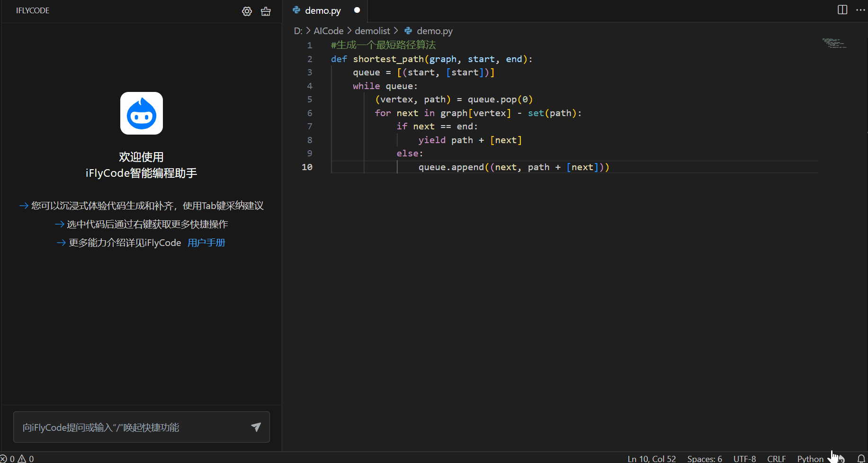The image size is (868, 463).
Task: Click 'queue.append' on line 10
Action: point(451,167)
